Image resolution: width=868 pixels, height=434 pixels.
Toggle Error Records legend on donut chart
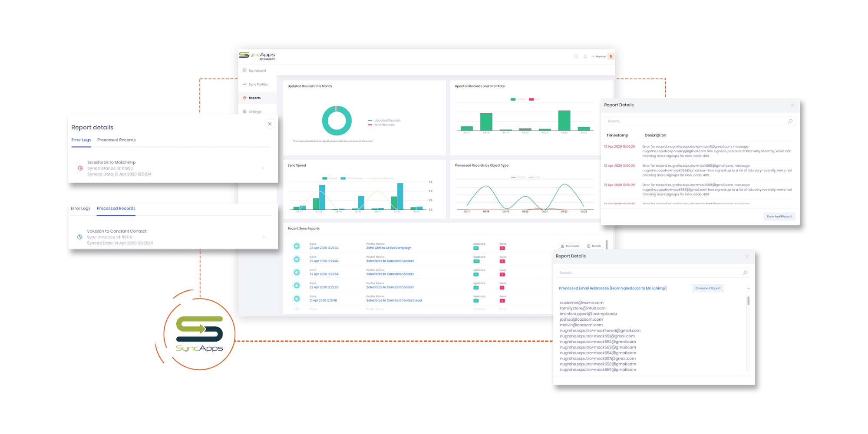tap(381, 125)
